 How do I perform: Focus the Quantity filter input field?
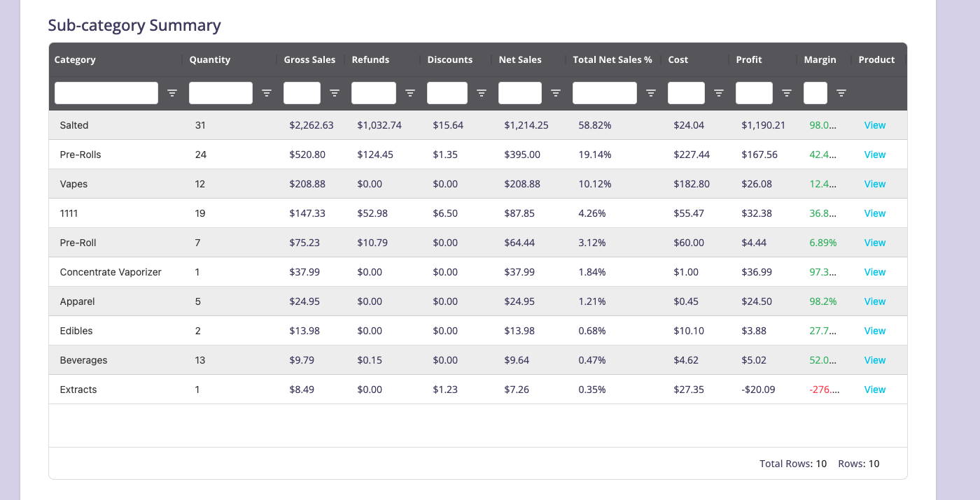click(x=220, y=93)
